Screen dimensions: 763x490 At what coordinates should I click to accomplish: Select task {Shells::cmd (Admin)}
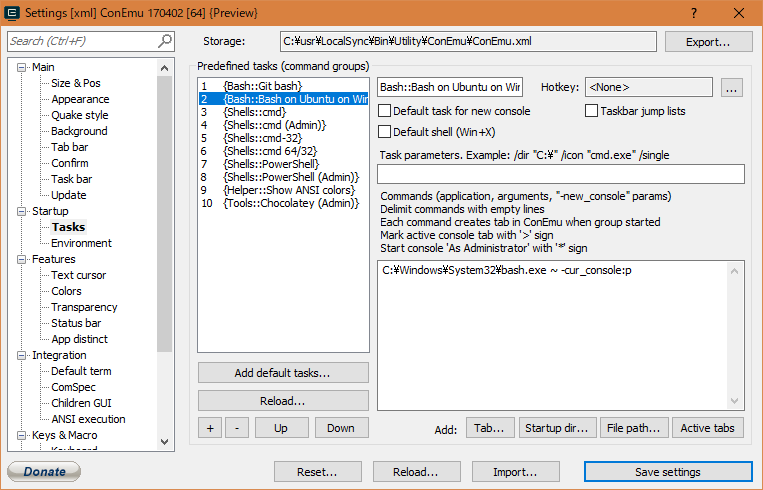click(x=283, y=125)
